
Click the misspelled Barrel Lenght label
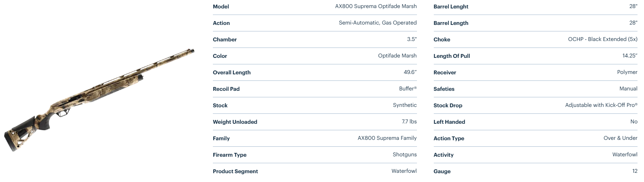(x=451, y=7)
